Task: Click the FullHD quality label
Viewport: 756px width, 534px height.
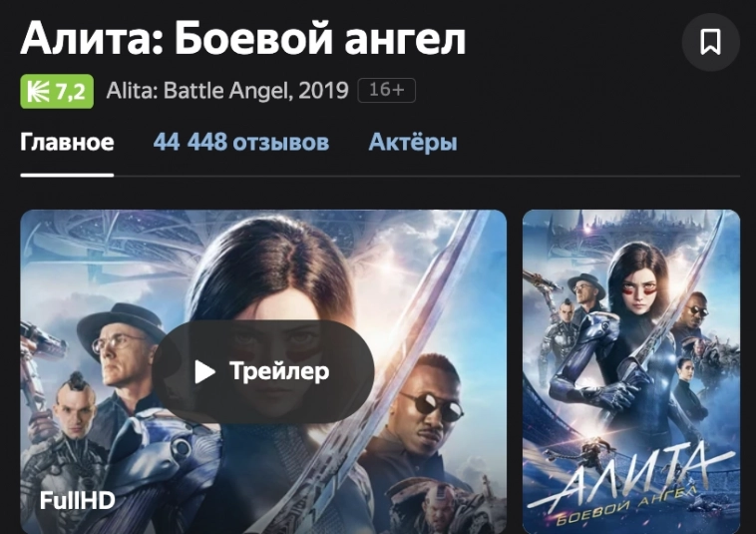Action: click(x=77, y=500)
